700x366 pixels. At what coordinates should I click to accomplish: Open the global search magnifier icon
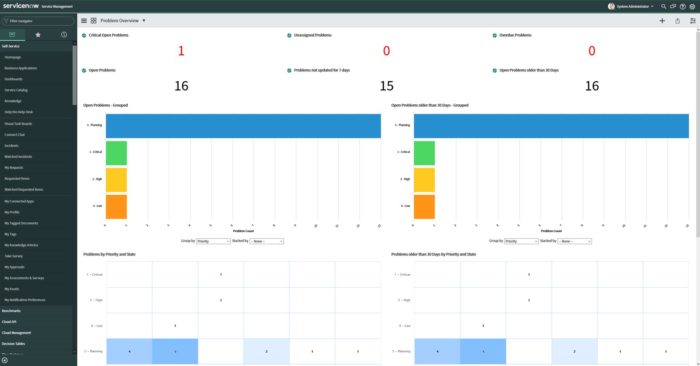(663, 7)
